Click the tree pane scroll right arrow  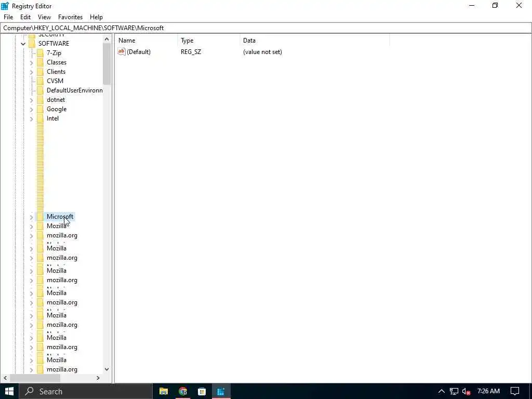tap(98, 378)
